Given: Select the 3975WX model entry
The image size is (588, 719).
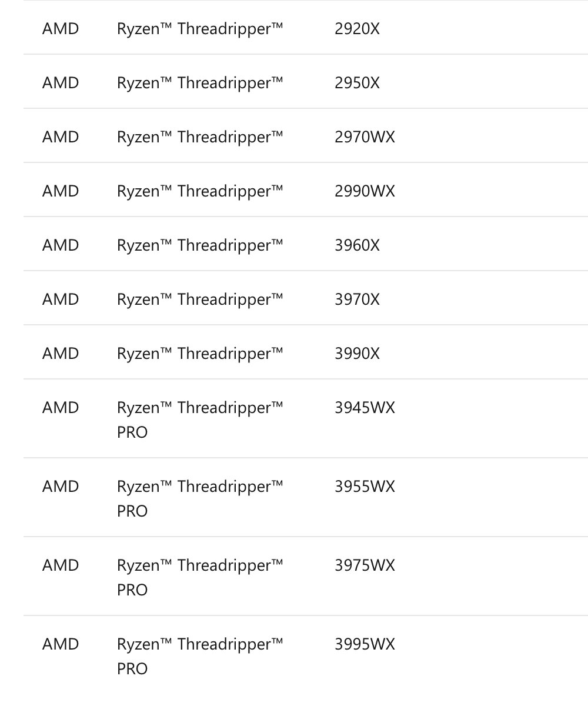Looking at the screenshot, I should pyautogui.click(x=365, y=565).
